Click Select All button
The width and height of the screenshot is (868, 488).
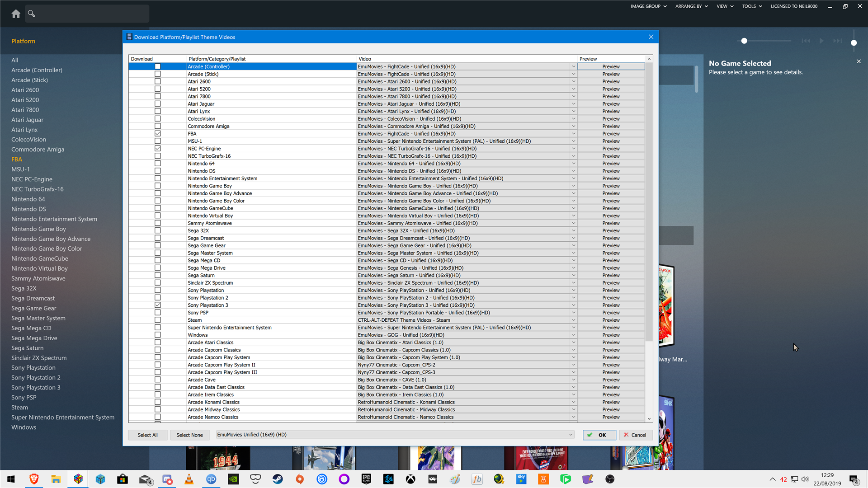point(148,435)
